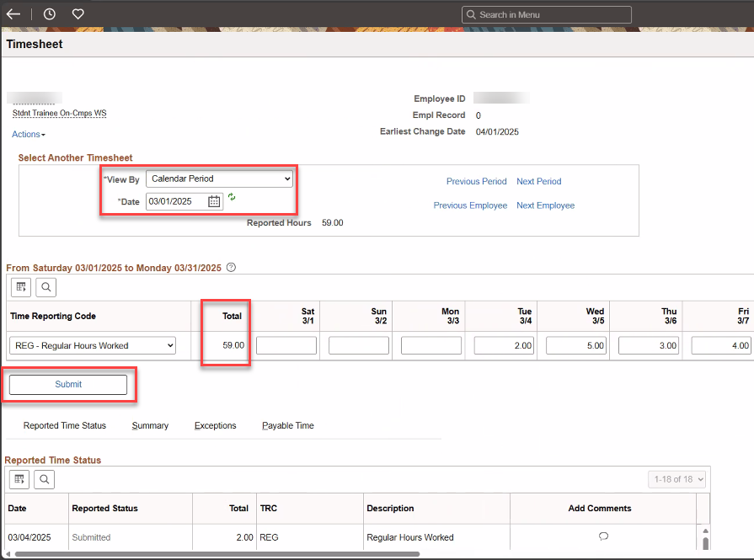
Task: Click the grid icon in Reported Time Status
Action: (19, 479)
